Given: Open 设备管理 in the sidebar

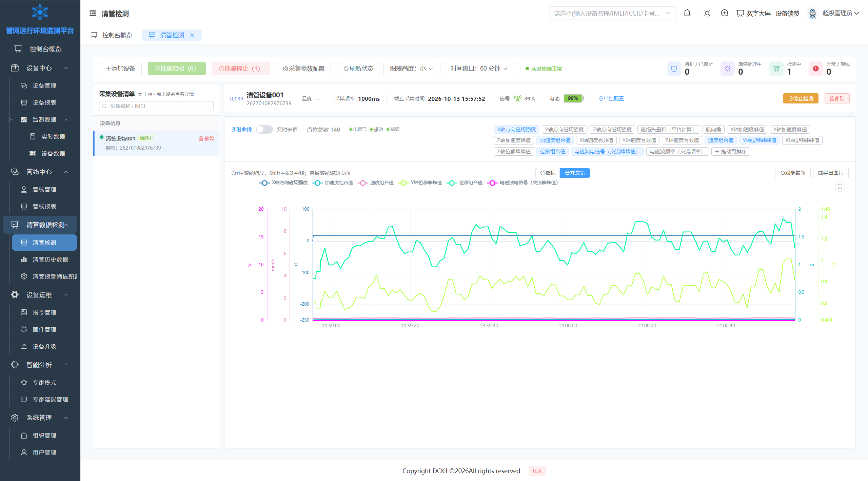Looking at the screenshot, I should [x=44, y=85].
